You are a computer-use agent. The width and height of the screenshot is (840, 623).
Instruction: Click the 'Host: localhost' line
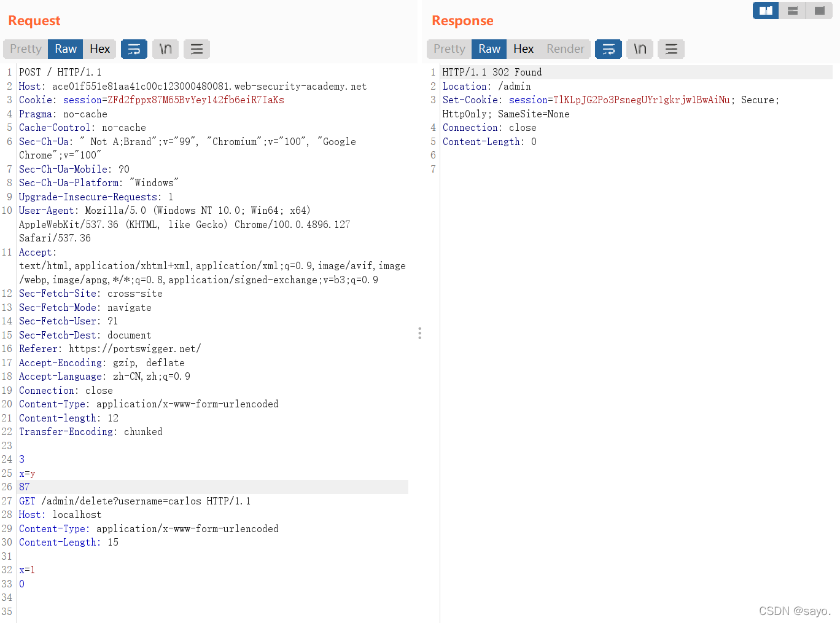click(60, 515)
